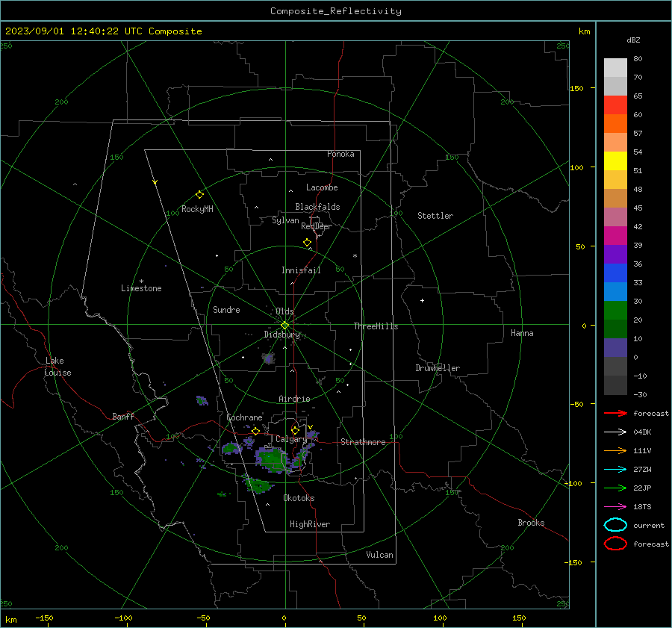Pick the dark orange 57-60 dBZ swatch
This screenshot has width=672, height=628.
point(615,123)
